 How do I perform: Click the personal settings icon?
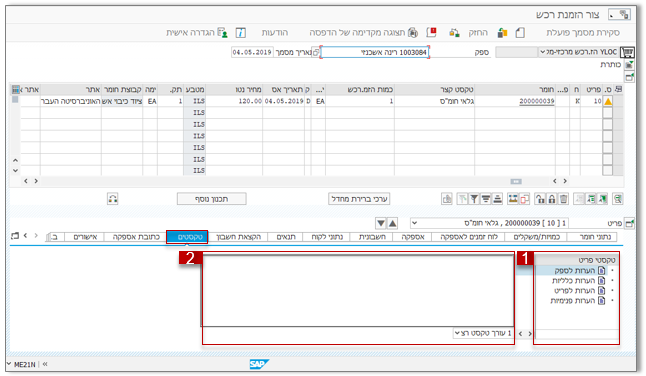222,33
